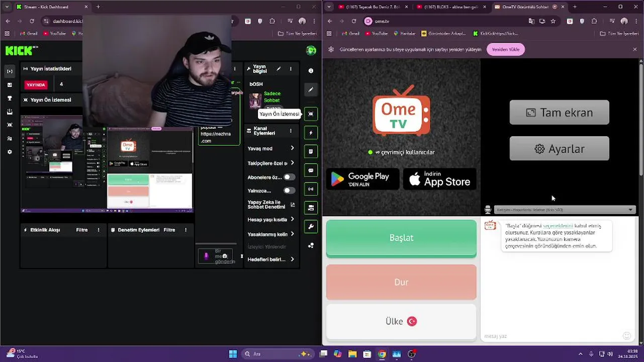Image resolution: width=644 pixels, height=362 pixels.
Task: Click chat bubble icon in Kick right rail
Action: point(311,170)
